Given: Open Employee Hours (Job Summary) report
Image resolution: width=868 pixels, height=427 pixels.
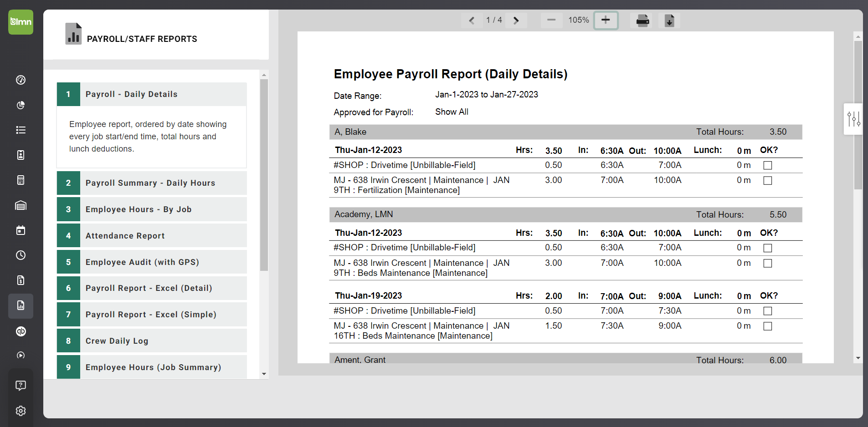Looking at the screenshot, I should 152,367.
